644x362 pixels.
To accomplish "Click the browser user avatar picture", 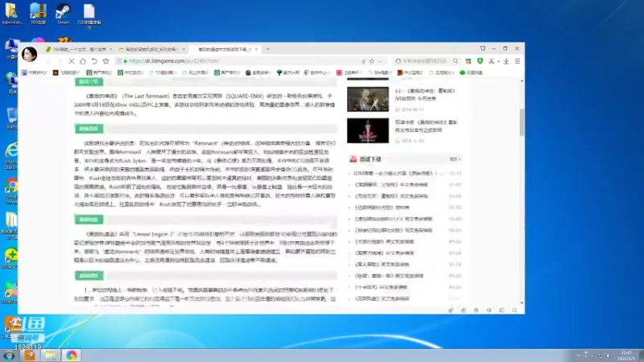I will coord(29,54).
